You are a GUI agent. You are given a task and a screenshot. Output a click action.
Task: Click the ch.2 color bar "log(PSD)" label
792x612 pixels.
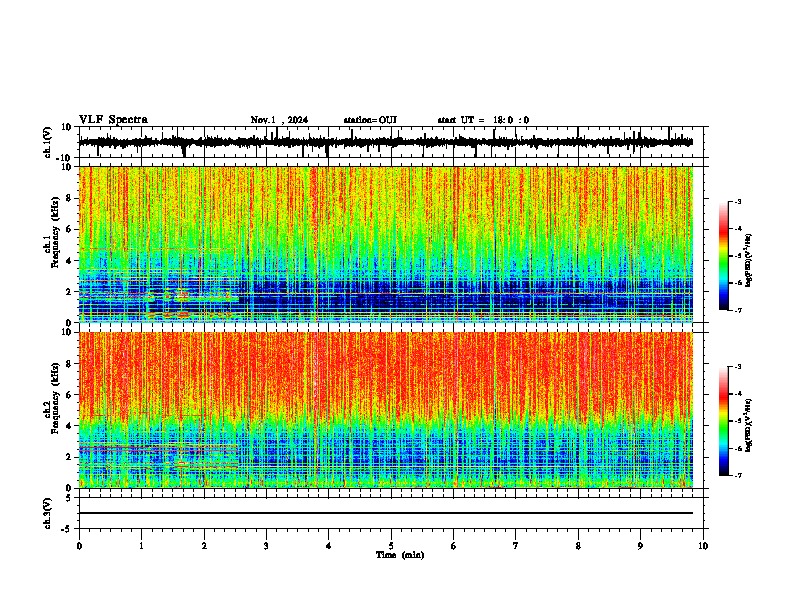(x=749, y=426)
